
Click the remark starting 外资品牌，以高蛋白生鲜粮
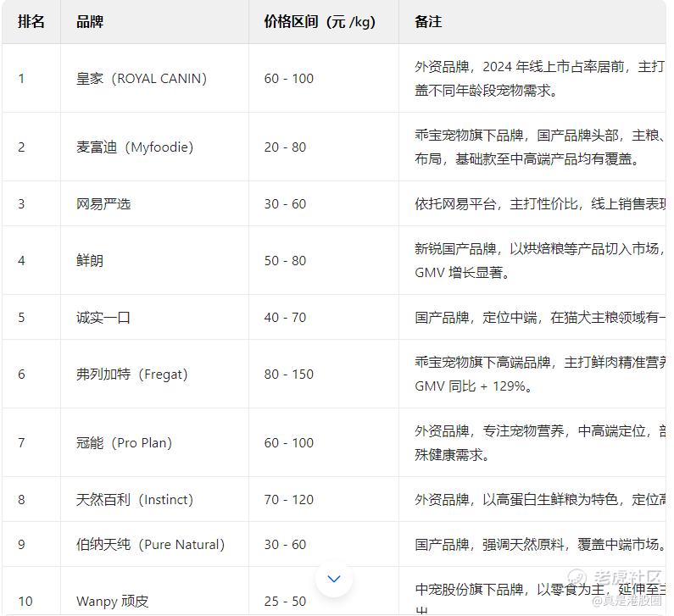click(540, 500)
